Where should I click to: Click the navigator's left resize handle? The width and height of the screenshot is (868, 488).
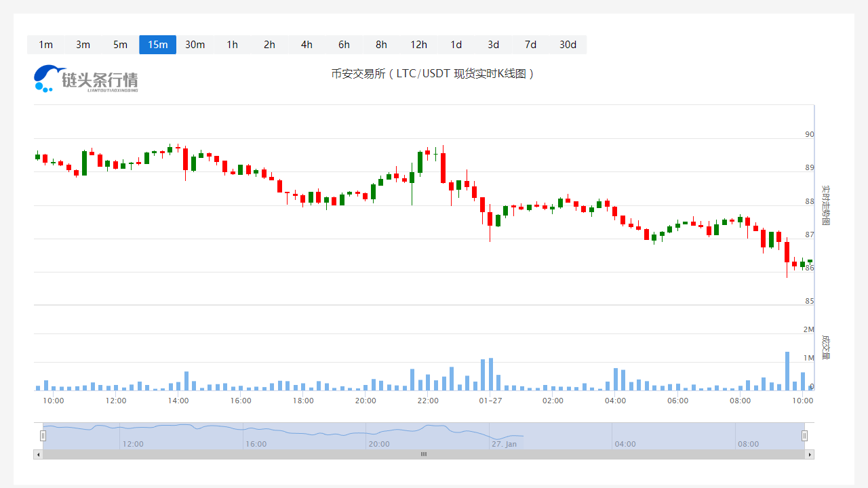tap(43, 435)
